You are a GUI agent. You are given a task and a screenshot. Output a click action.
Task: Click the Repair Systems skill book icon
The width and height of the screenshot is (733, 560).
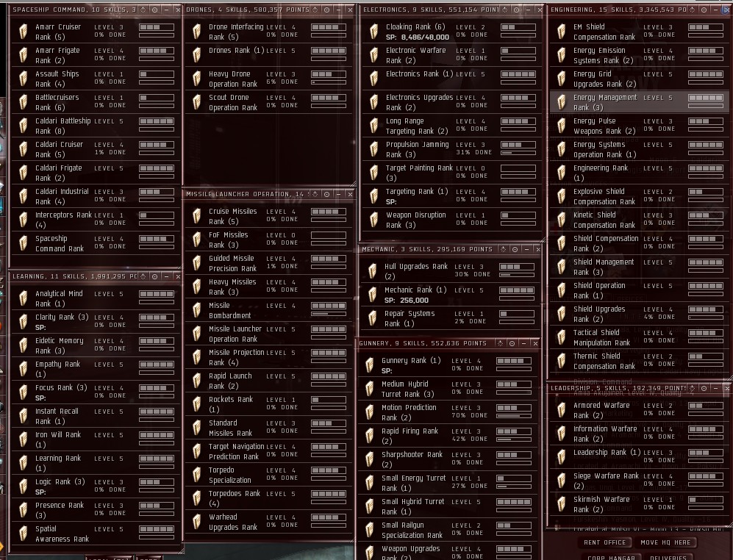[372, 318]
